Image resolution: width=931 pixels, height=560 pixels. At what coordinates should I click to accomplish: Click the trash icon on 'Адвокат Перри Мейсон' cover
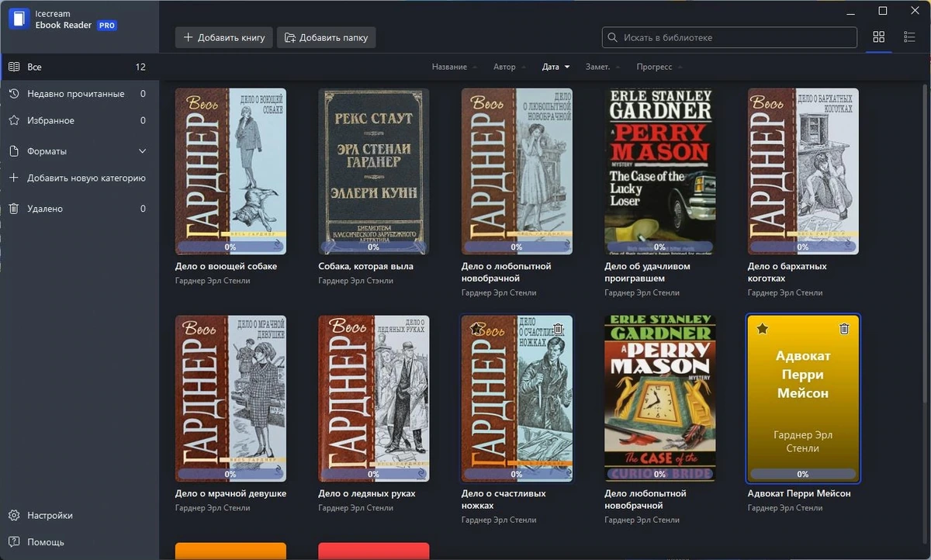[x=845, y=329]
